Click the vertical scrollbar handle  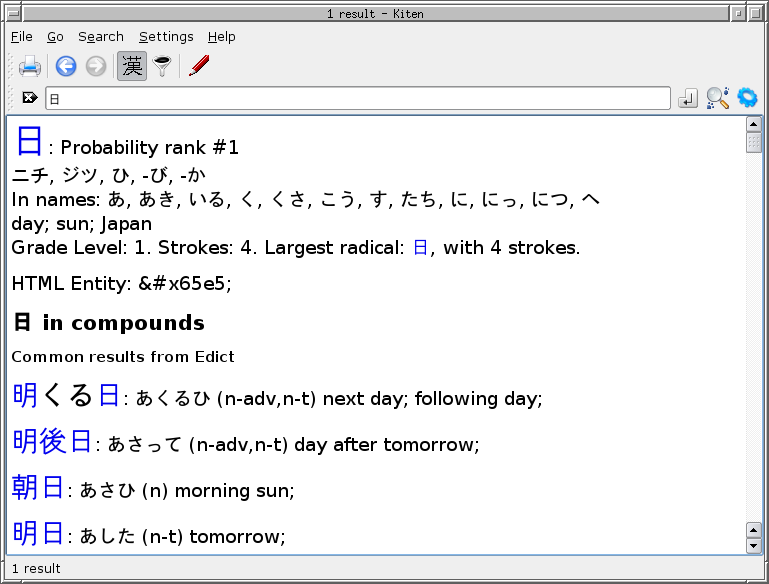[754, 143]
